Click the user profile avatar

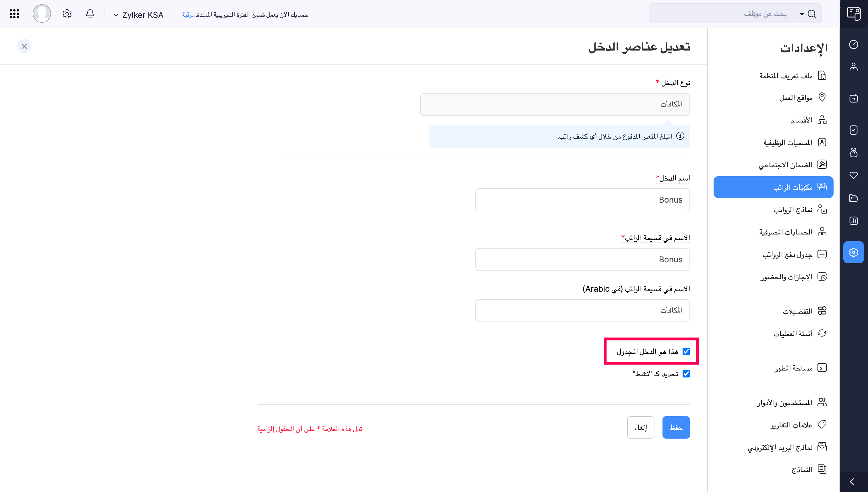point(42,14)
